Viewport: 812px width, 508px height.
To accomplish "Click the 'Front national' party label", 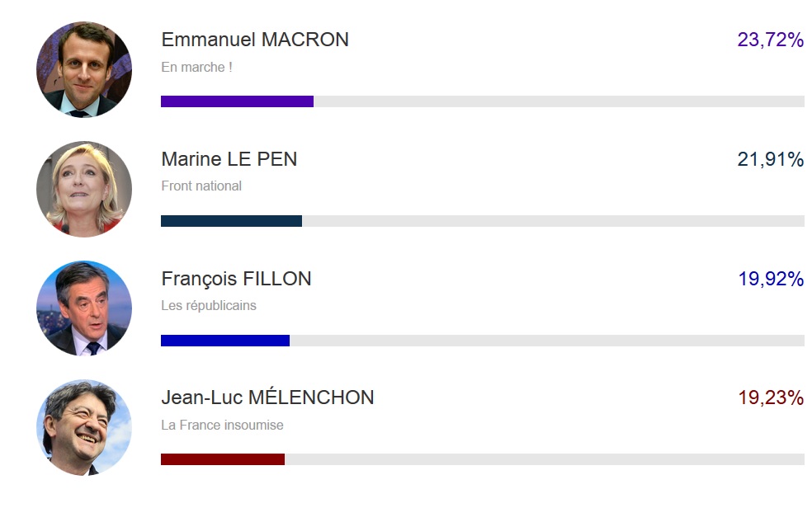I will click(201, 186).
